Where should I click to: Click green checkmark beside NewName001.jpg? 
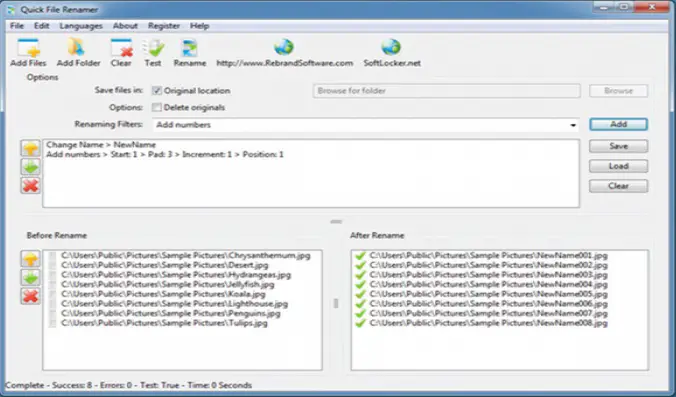coord(360,256)
